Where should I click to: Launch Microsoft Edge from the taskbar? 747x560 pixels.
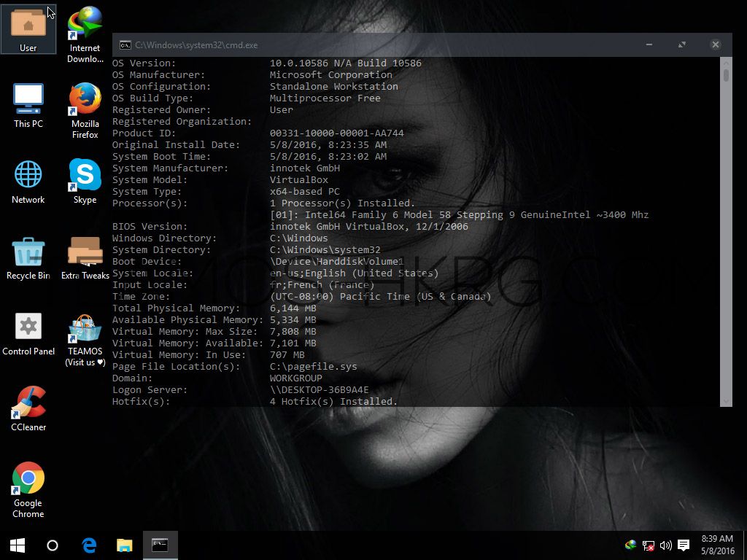[x=89, y=545]
